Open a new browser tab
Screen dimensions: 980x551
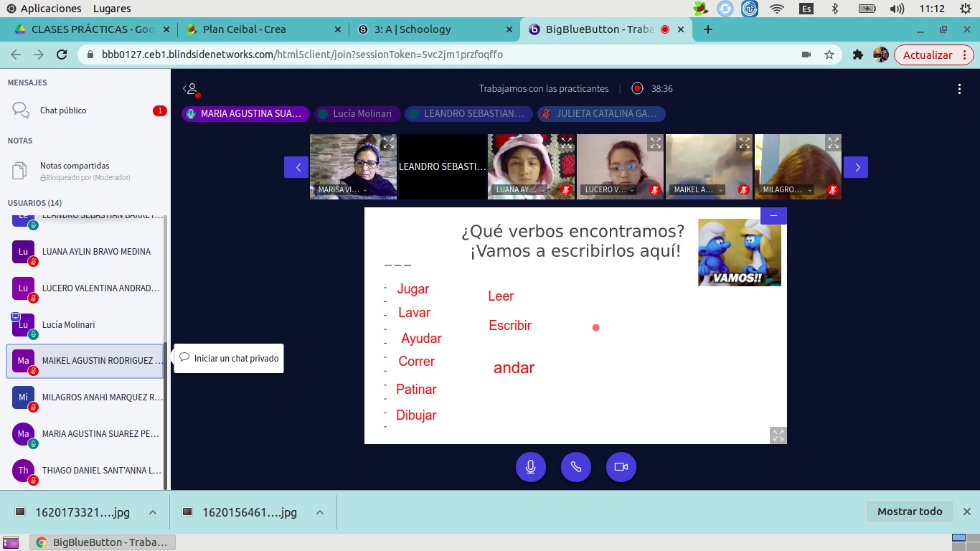[x=708, y=29]
